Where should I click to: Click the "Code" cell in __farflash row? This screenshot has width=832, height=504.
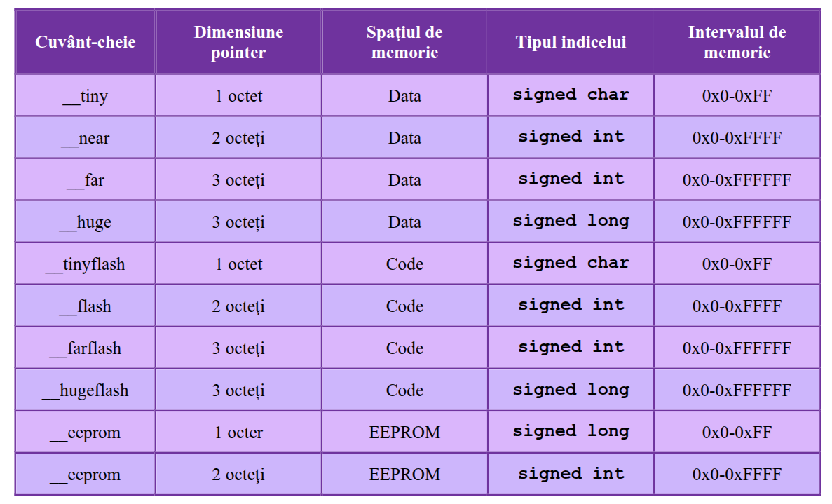[404, 348]
